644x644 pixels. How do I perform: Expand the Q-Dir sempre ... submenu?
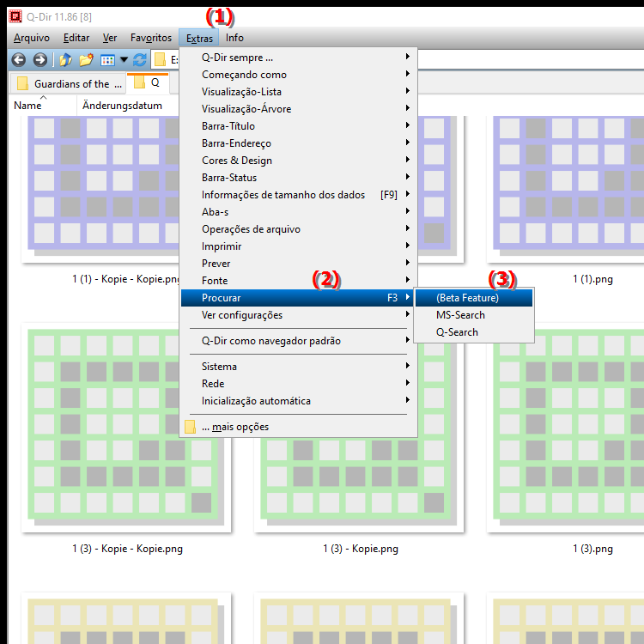click(299, 58)
